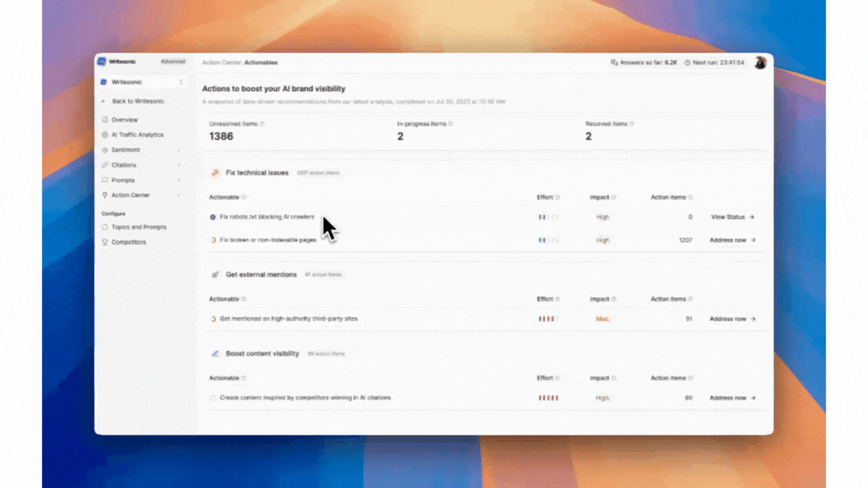The width and height of the screenshot is (868, 488).
Task: Click the Fix technical issues wrench icon
Action: (x=215, y=172)
